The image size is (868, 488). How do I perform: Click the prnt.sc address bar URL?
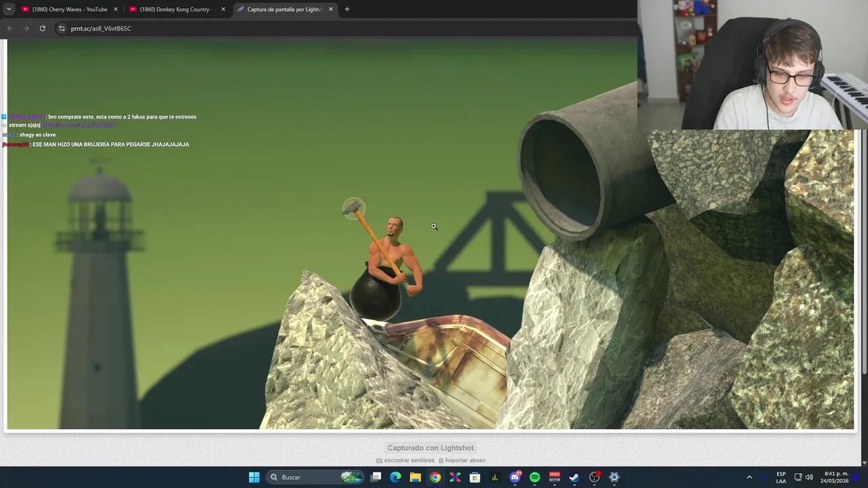tap(101, 28)
